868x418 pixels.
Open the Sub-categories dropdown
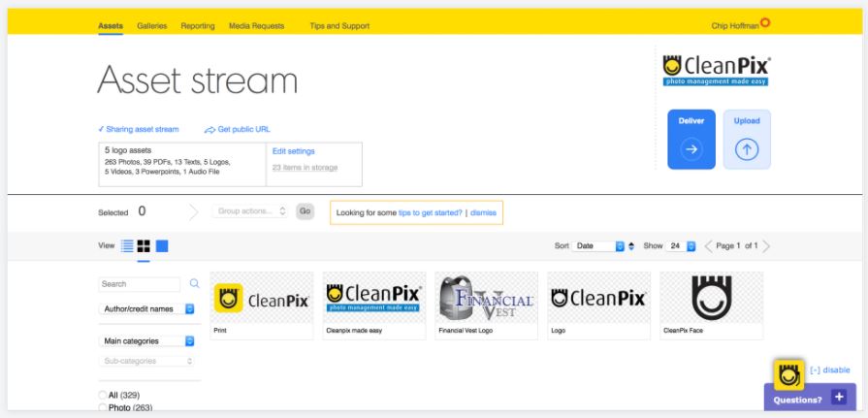[x=146, y=361]
